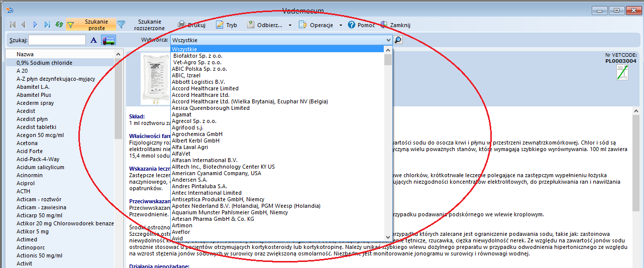Select A 20 in product list

(60, 71)
